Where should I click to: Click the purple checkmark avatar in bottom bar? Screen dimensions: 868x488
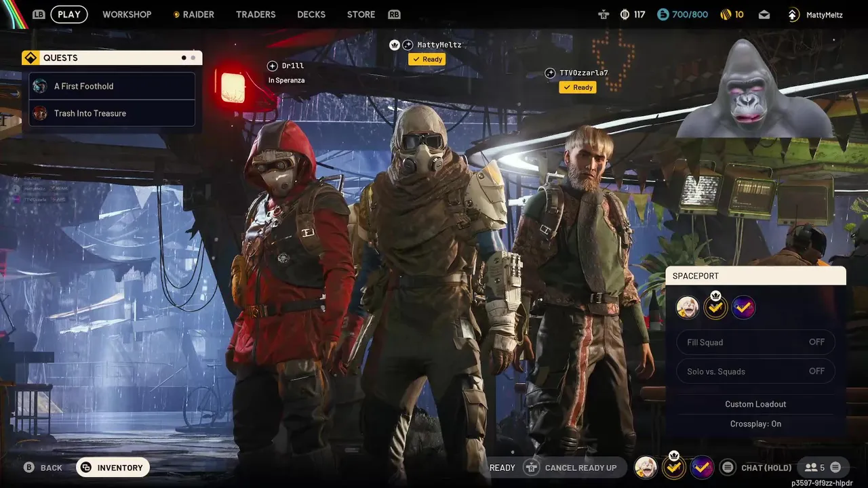tap(702, 467)
